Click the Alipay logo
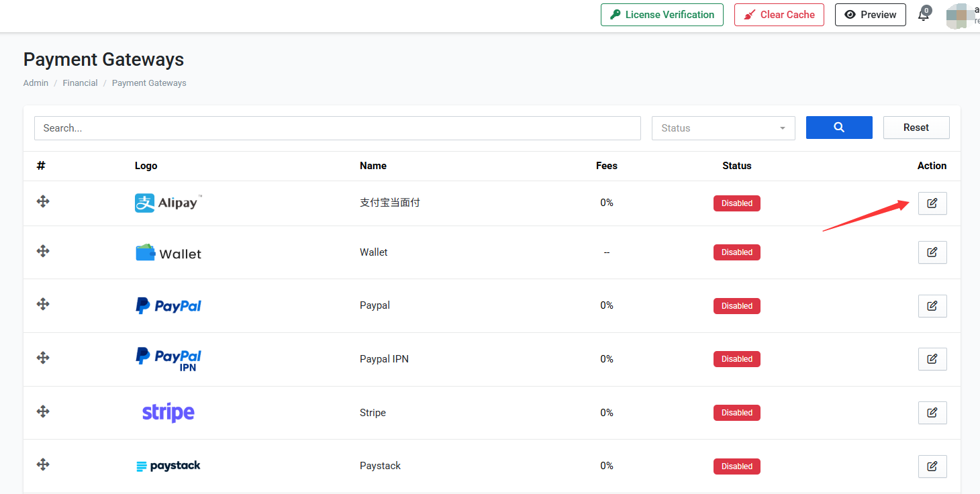Image resolution: width=980 pixels, height=494 pixels. pos(168,203)
